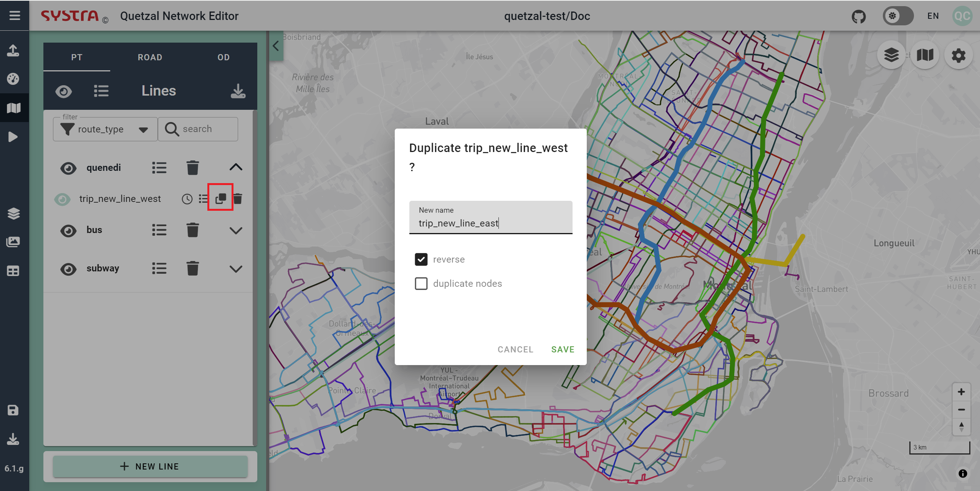Expand the subway group
980x491 pixels.
point(236,269)
